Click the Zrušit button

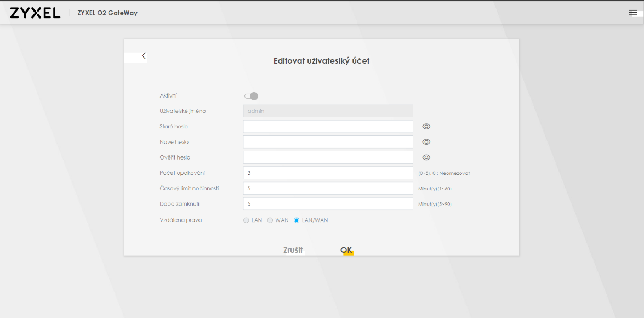293,250
